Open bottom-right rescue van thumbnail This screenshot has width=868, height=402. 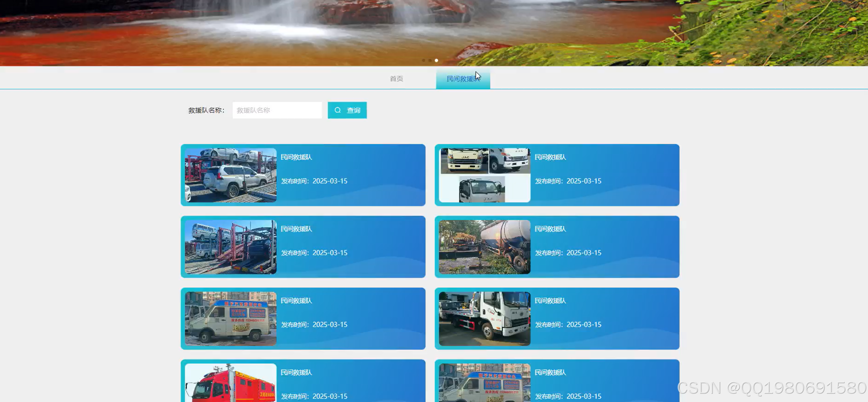[x=484, y=383]
